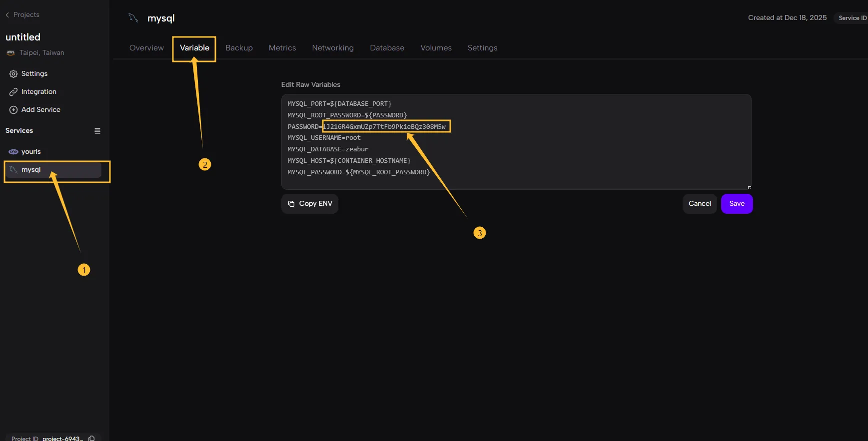Select the Volumes tab
Screen dimensions: 868x441
[x=436, y=48]
